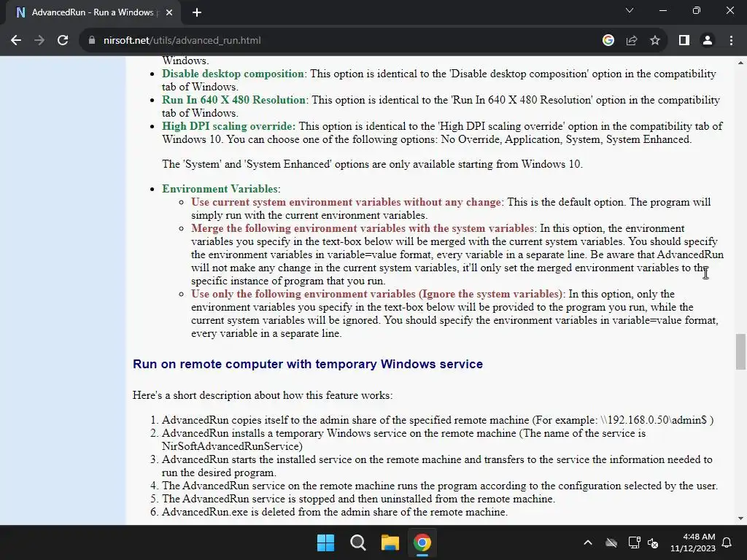Open Chrome side panel

tap(684, 41)
